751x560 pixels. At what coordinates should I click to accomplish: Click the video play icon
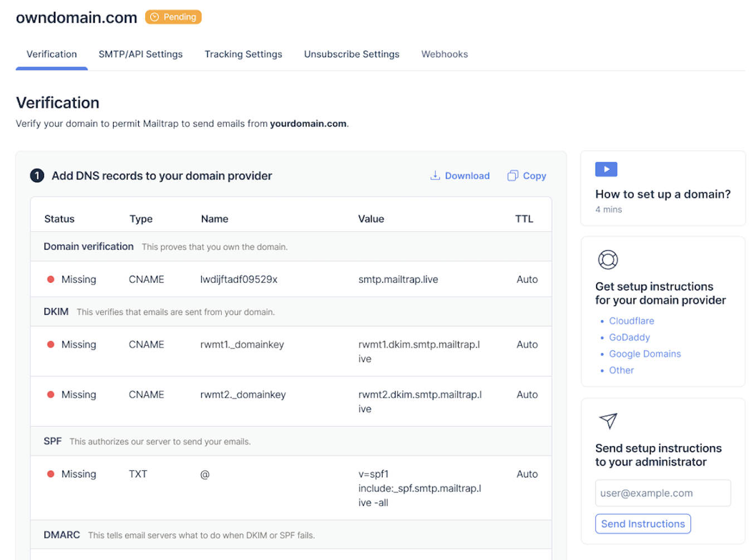606,169
